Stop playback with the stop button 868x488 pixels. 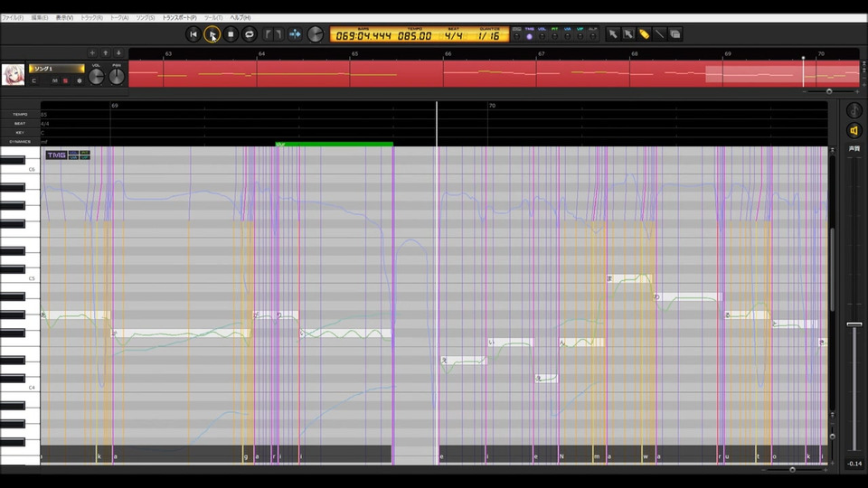(231, 34)
